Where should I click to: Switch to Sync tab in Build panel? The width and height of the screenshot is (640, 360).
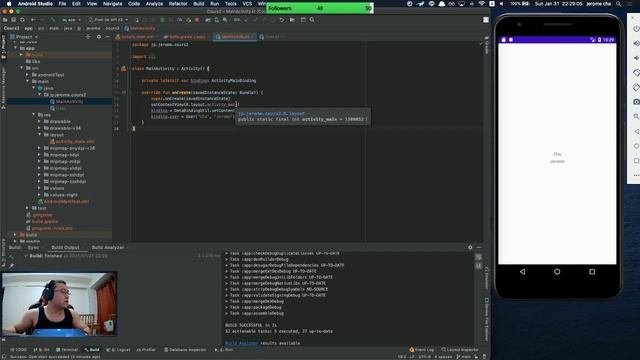coord(33,247)
